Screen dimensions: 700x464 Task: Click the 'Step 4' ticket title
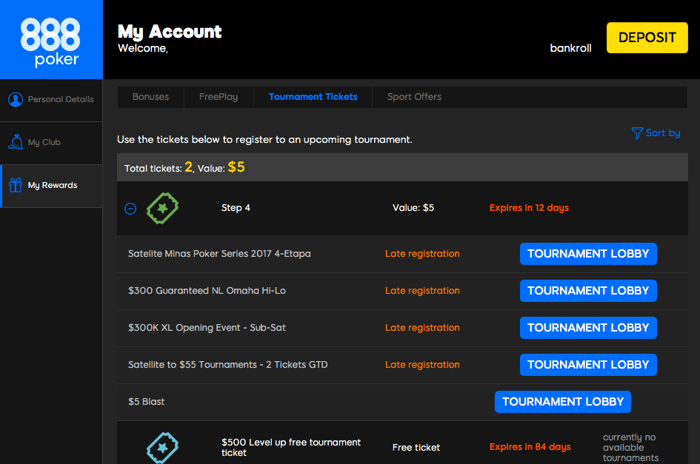pos(236,208)
